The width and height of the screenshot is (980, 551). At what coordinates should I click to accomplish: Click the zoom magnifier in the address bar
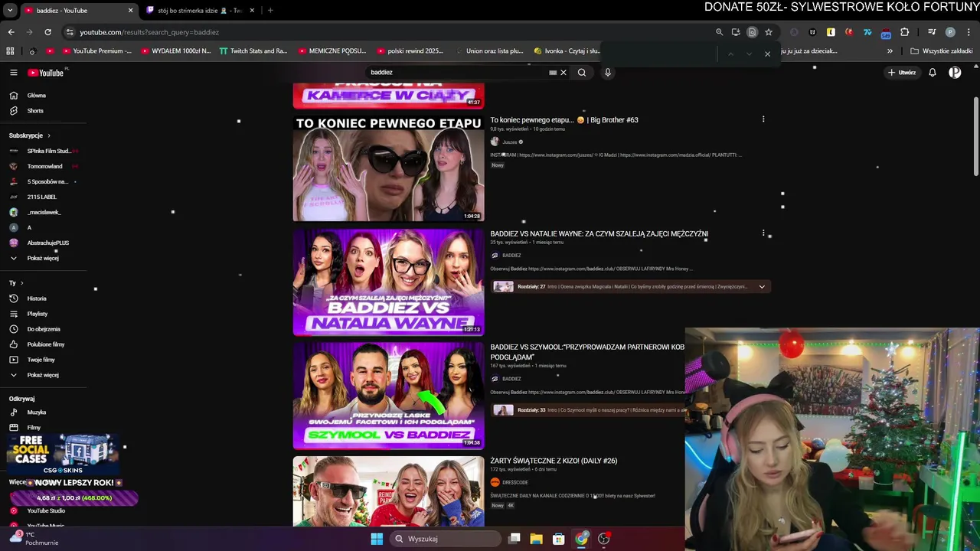click(719, 32)
